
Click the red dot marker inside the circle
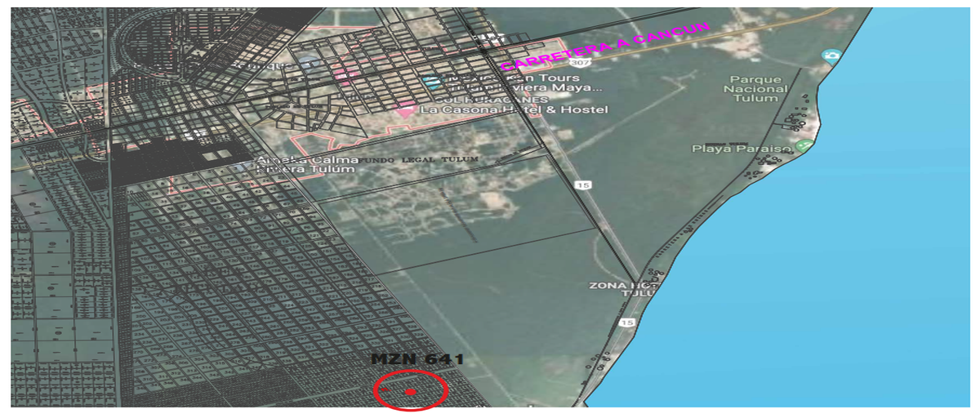411,392
